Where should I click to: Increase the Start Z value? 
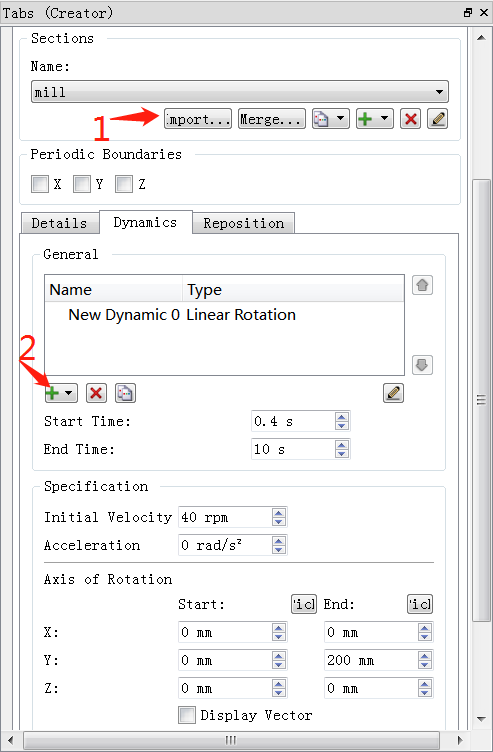tap(279, 684)
